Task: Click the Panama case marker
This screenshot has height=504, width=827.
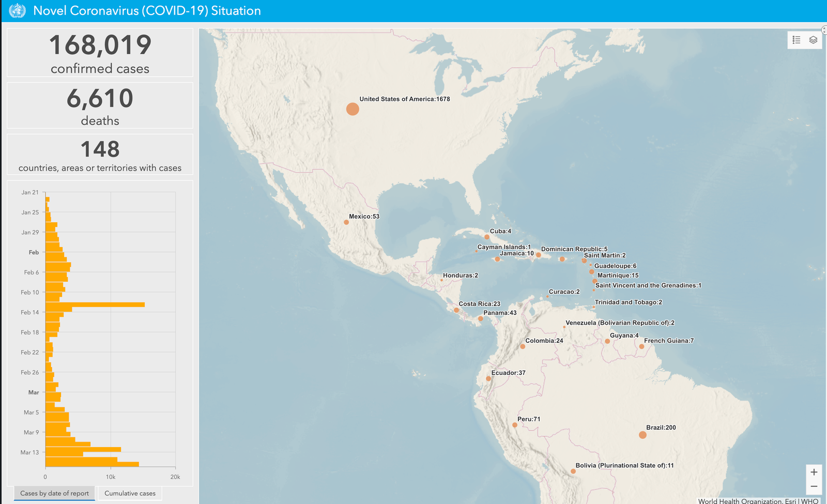Action: (x=481, y=318)
